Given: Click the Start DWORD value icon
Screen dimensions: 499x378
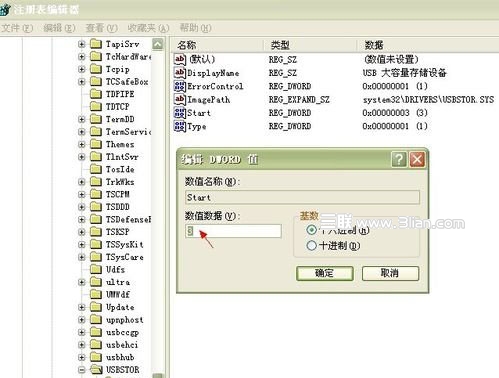Looking at the screenshot, I should click(180, 113).
